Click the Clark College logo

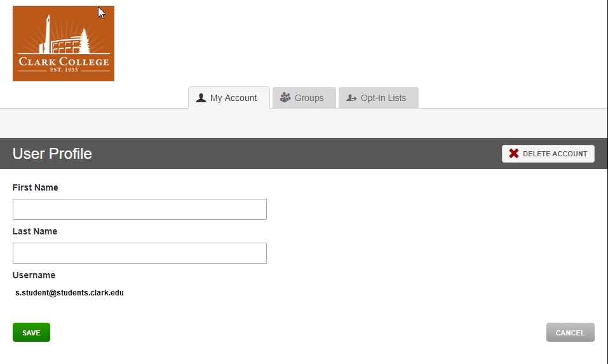point(63,43)
